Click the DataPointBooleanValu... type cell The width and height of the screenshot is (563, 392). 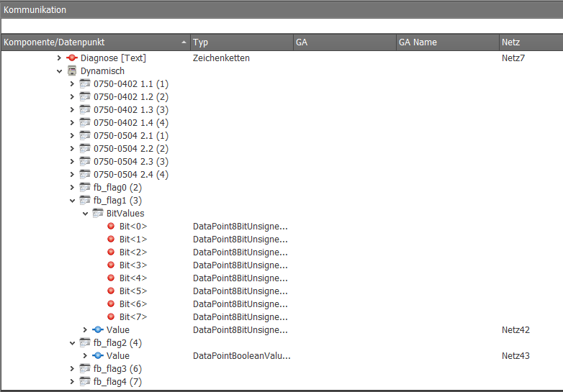(x=242, y=355)
